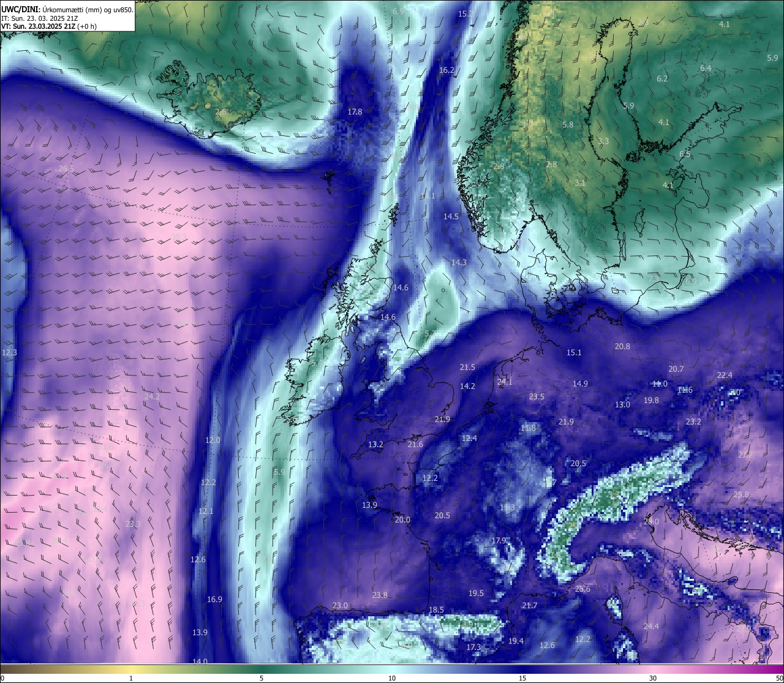Click the 12.3 value at left edge
Screen dimensions: 784x683
9,352
